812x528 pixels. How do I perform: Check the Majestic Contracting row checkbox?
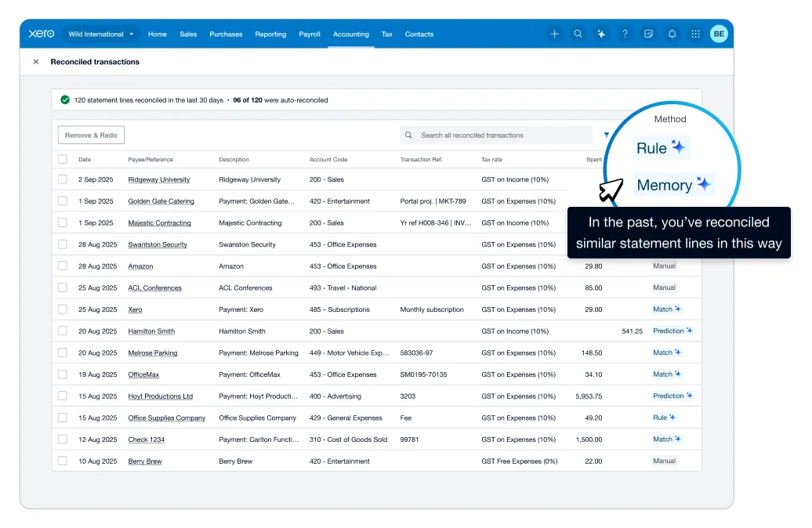point(63,222)
